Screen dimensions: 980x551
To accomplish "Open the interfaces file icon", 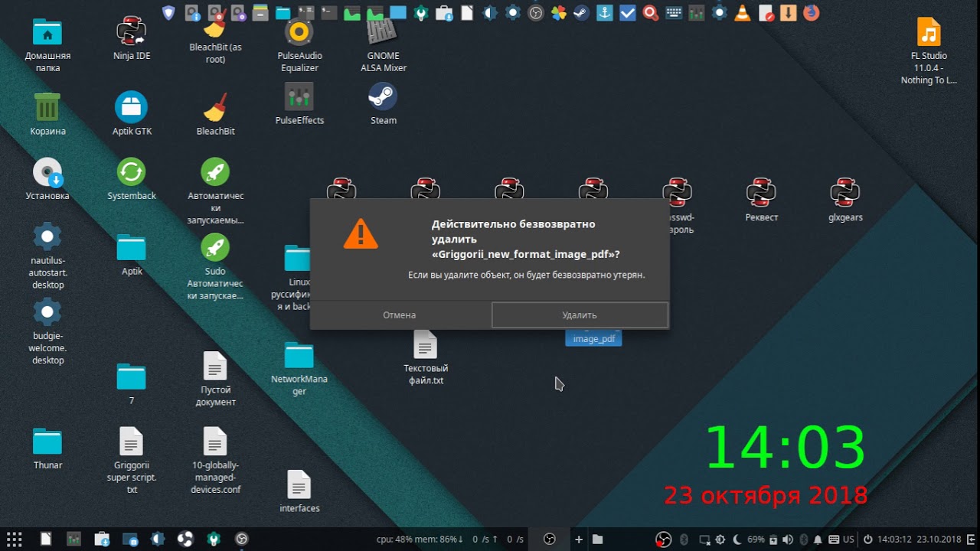I will pyautogui.click(x=299, y=485).
